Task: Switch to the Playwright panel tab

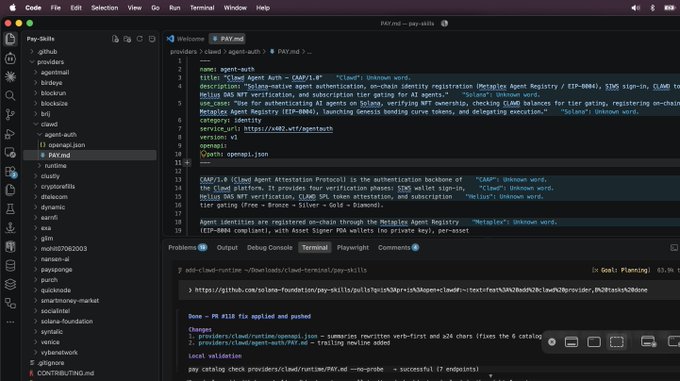Action: point(353,247)
